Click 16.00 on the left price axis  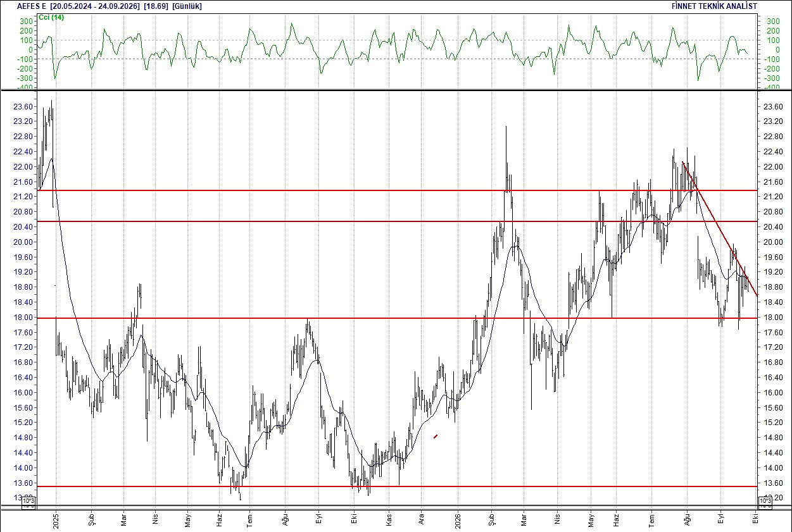pyautogui.click(x=23, y=392)
